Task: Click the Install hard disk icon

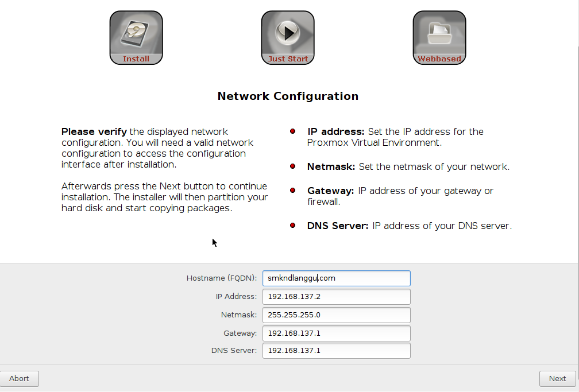Action: pos(136,38)
